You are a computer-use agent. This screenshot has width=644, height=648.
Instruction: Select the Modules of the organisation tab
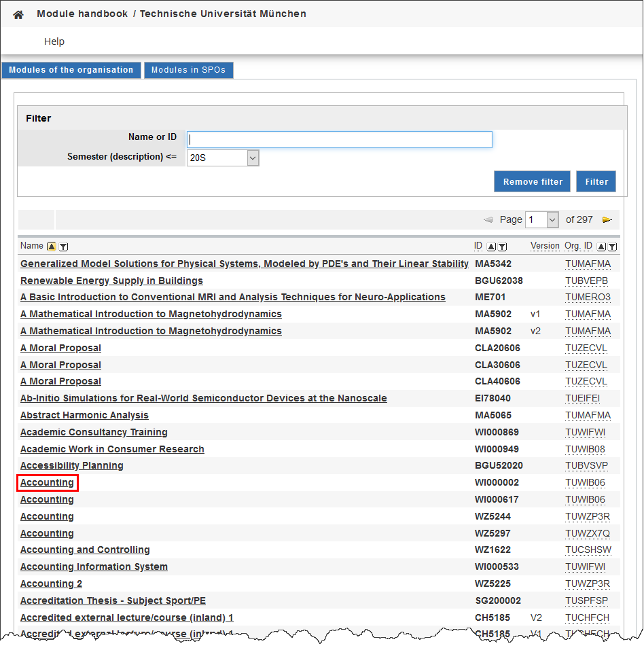[x=71, y=70]
